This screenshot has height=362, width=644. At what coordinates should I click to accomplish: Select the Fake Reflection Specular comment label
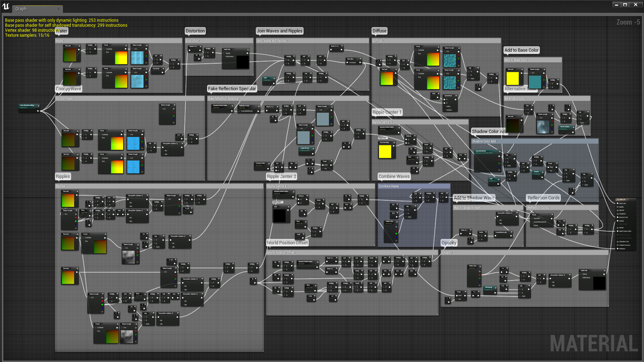pos(232,89)
